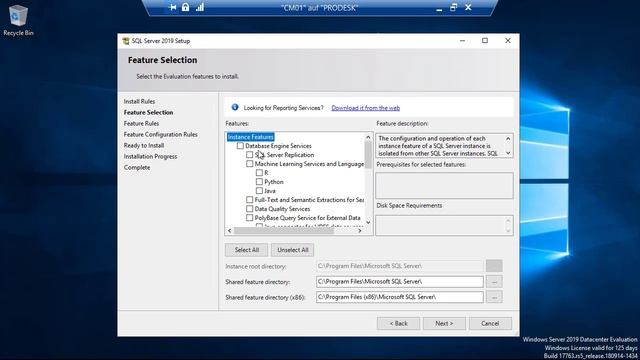Check Data Quality Services
640x360 pixels.
pos(249,209)
